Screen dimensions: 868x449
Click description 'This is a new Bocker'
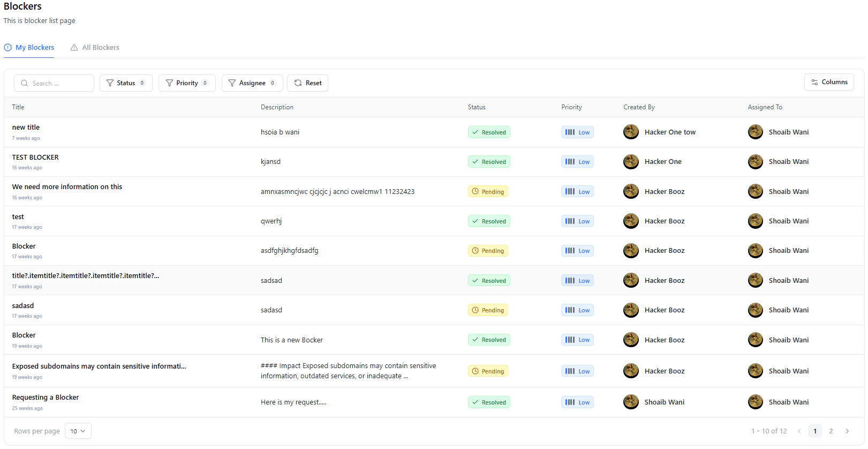tap(292, 340)
